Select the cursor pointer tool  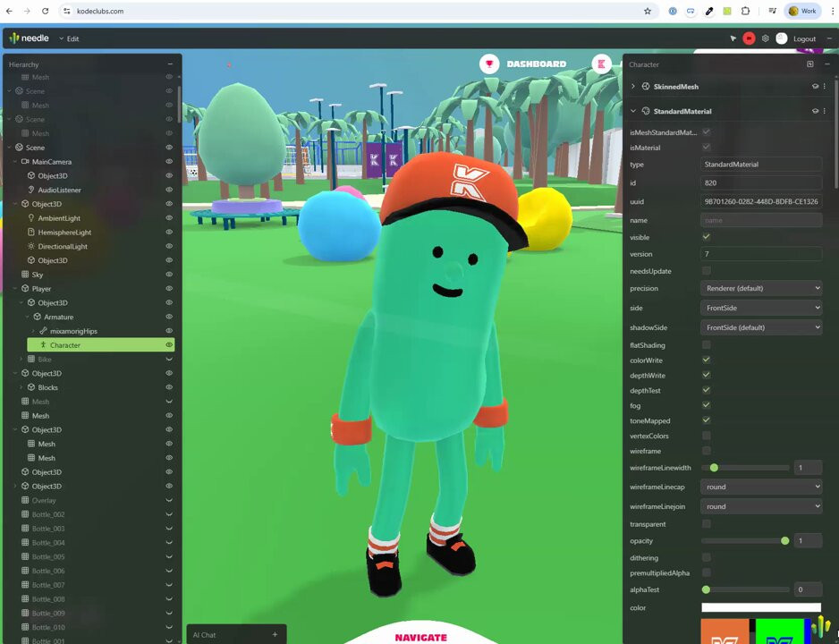pyautogui.click(x=733, y=38)
